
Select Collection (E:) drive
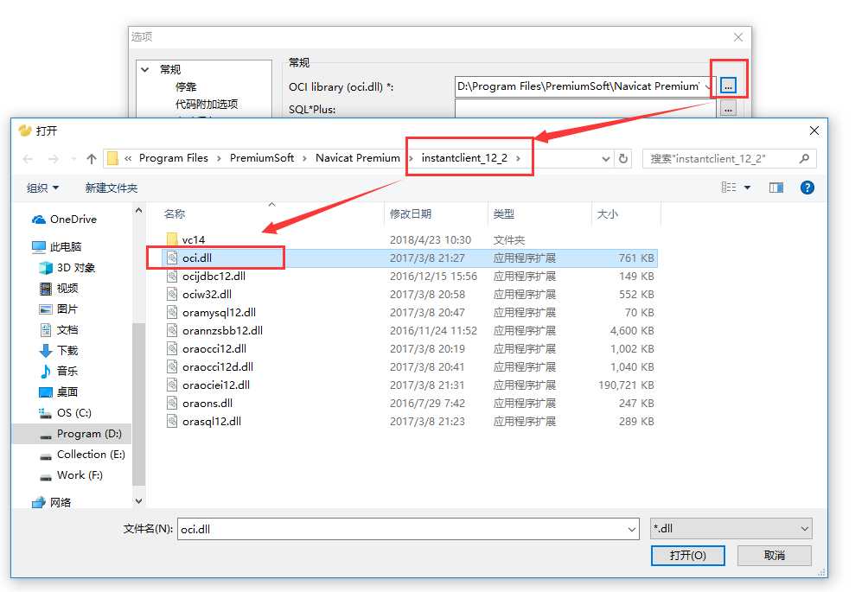point(82,455)
